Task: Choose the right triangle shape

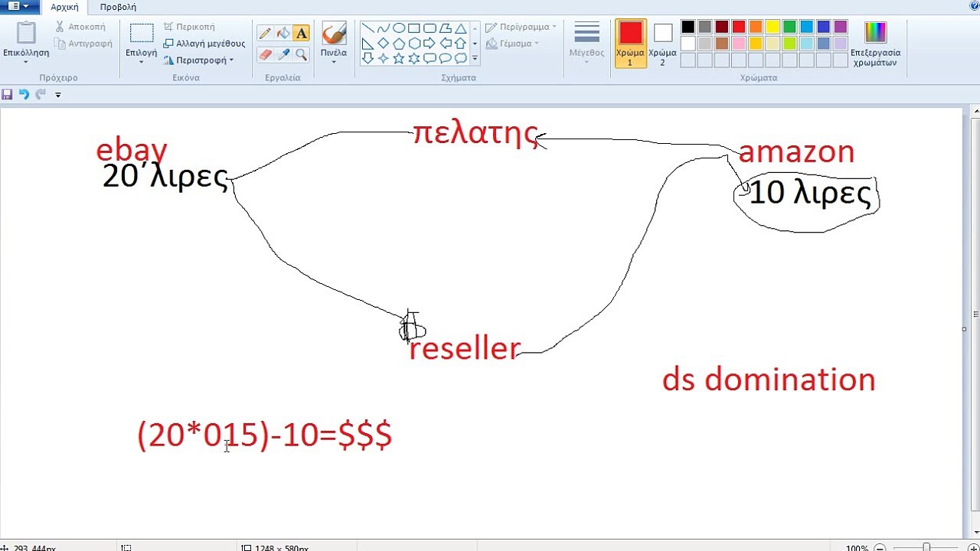Action: coord(368,44)
